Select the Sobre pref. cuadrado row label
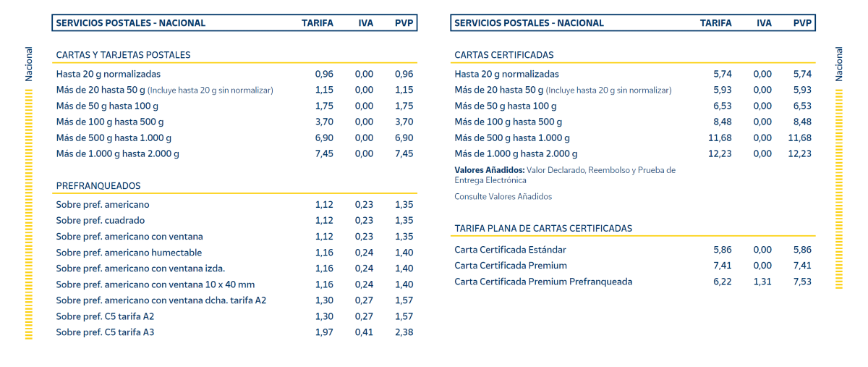The height and width of the screenshot is (367, 868). click(101, 221)
